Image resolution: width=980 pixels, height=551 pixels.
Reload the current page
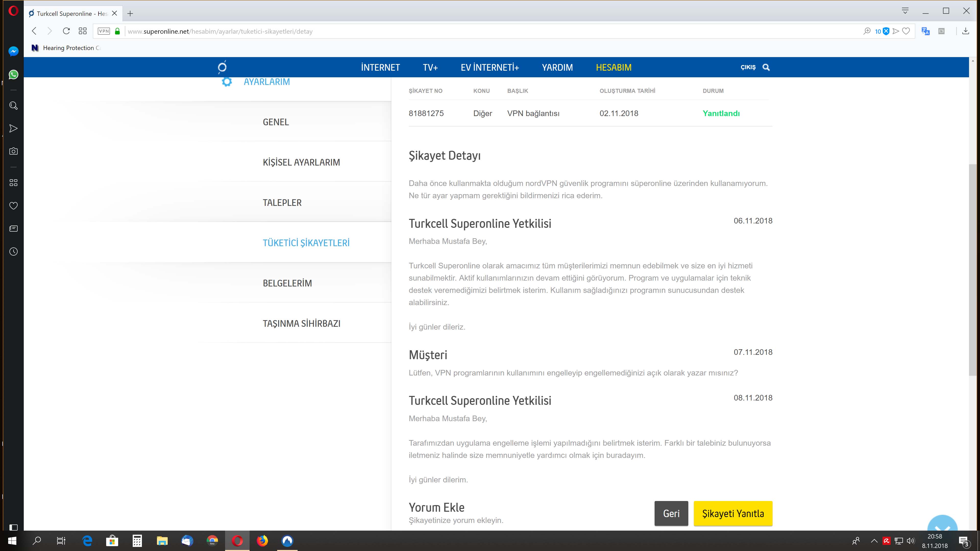pyautogui.click(x=66, y=31)
